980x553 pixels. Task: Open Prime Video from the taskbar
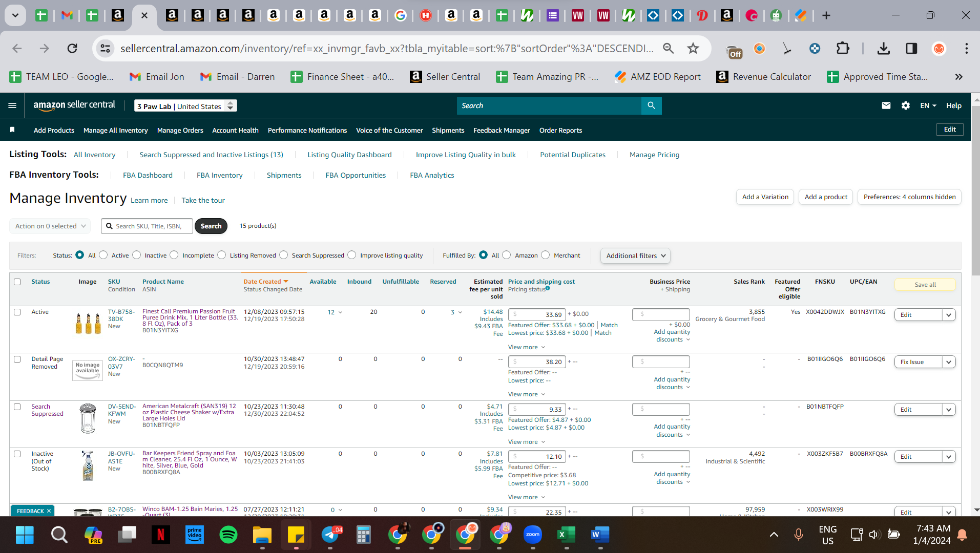tap(195, 535)
